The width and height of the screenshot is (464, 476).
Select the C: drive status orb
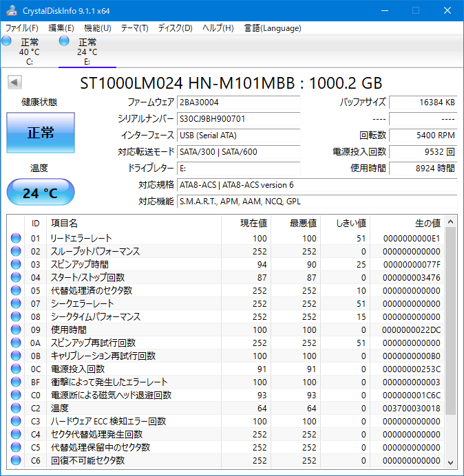(7, 42)
